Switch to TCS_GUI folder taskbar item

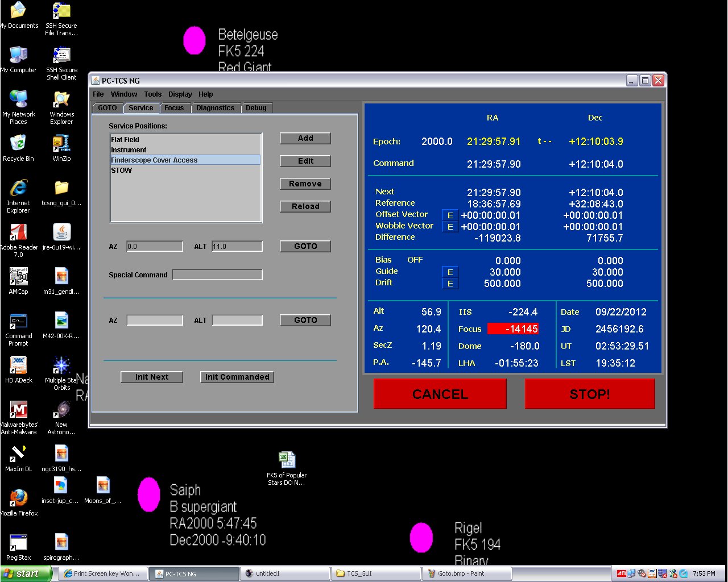tap(376, 573)
